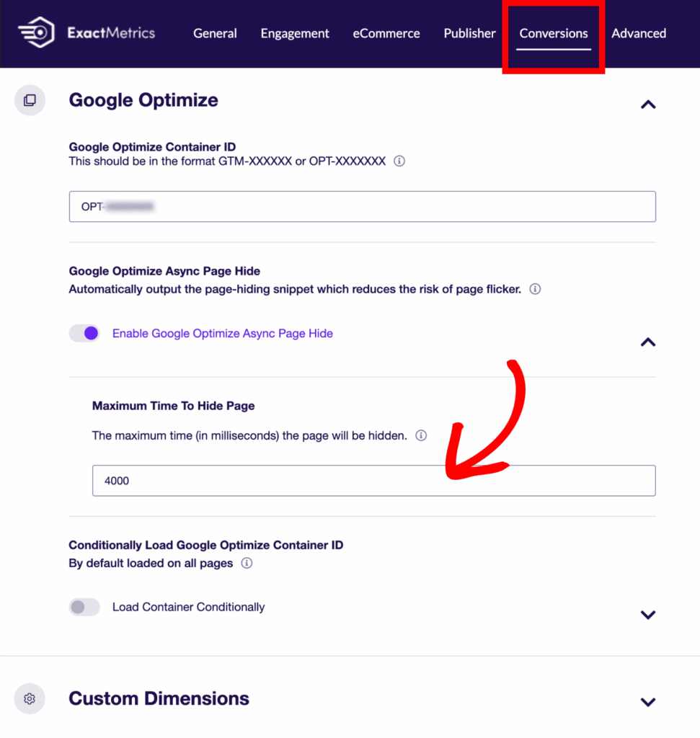Screen dimensions: 700x738
Task: Click the Maximum Time To Hide Page label
Action: tap(173, 406)
